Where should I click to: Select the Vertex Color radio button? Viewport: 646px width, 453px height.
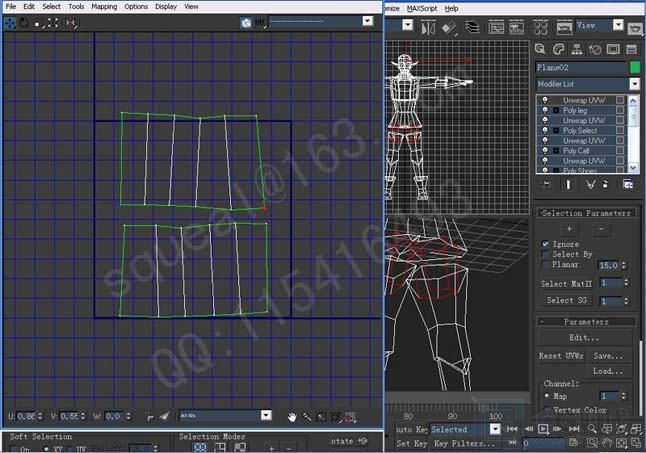pos(547,410)
